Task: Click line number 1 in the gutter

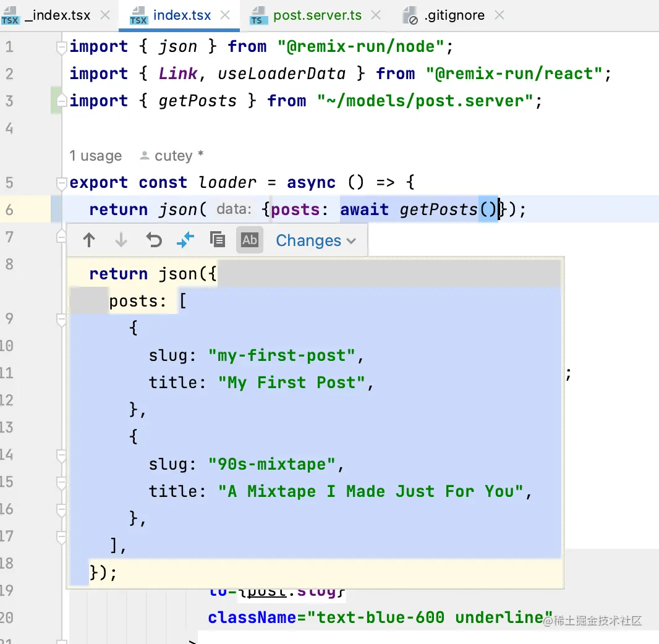Action: click(9, 46)
